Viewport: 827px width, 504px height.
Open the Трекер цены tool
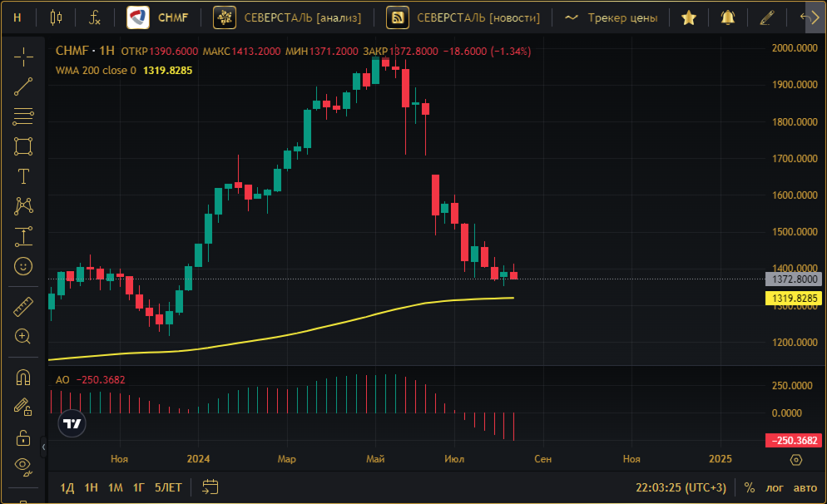(x=611, y=17)
